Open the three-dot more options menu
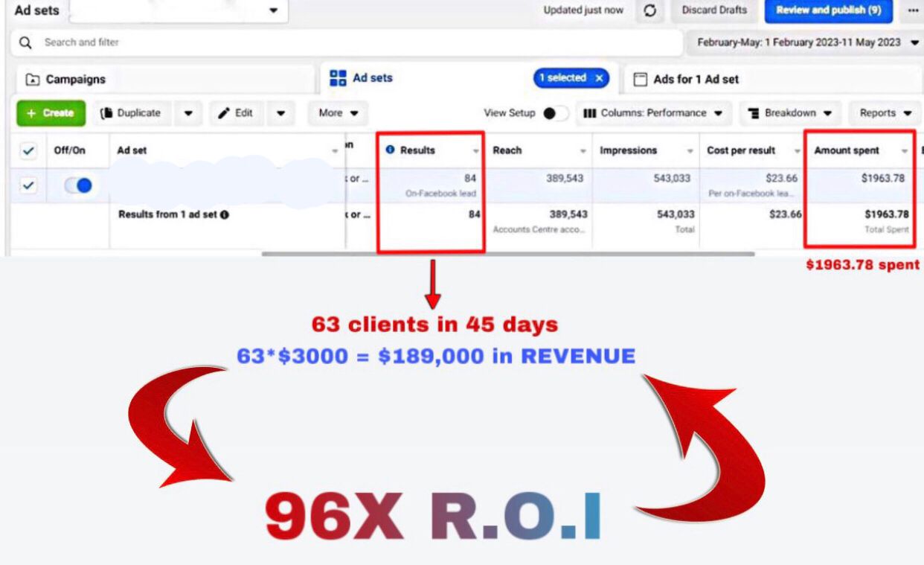924x565 pixels. click(913, 10)
